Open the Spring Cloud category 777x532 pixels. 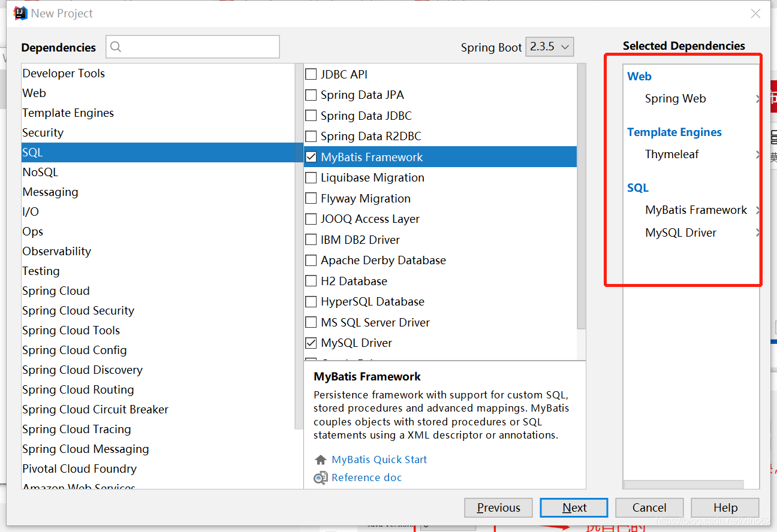pos(158,291)
